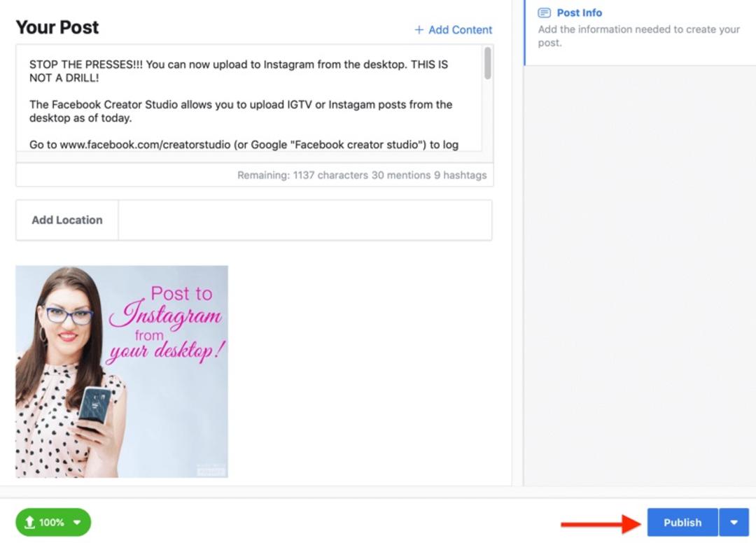Open the green upload status dropdown caret

click(77, 522)
